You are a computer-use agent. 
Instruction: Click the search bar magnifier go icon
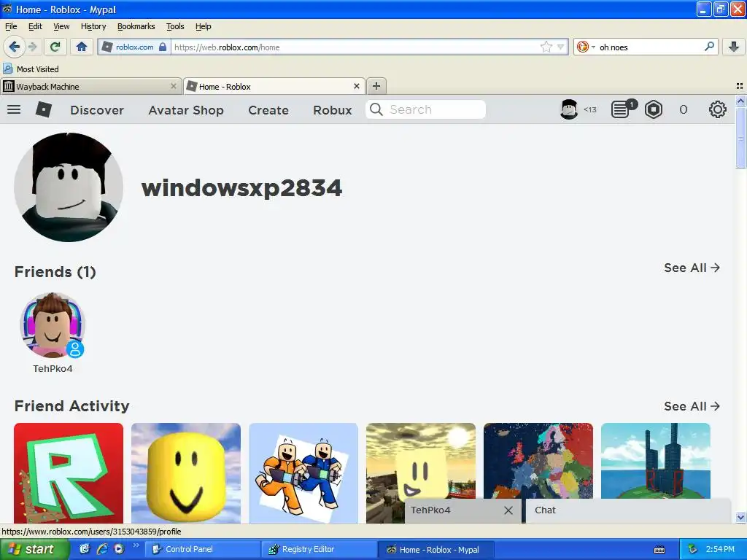(x=709, y=47)
